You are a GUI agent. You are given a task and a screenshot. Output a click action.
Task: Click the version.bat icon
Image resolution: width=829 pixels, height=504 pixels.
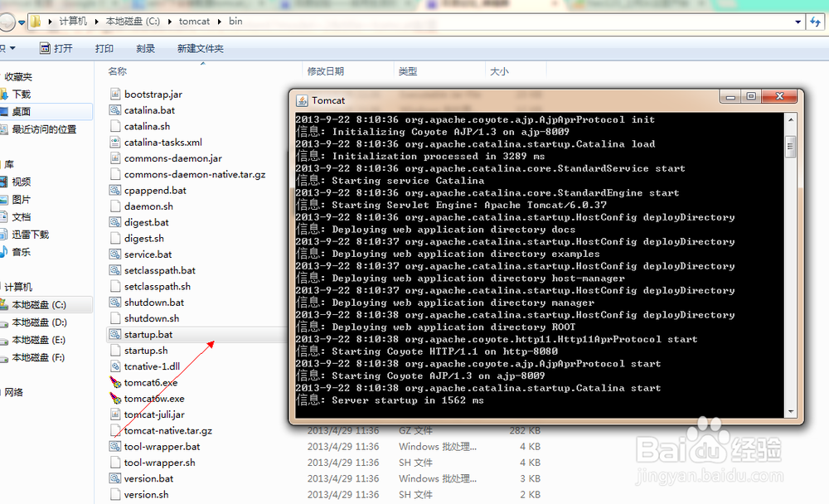pos(115,478)
